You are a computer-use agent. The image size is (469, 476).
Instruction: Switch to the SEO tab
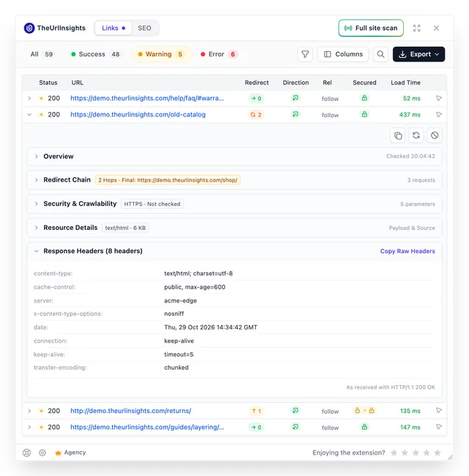click(x=144, y=29)
